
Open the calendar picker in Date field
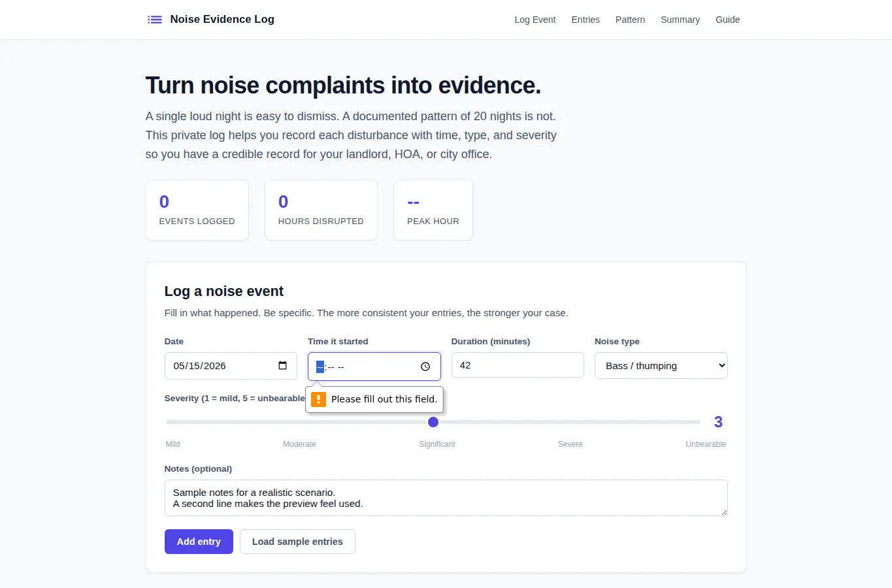pos(282,365)
